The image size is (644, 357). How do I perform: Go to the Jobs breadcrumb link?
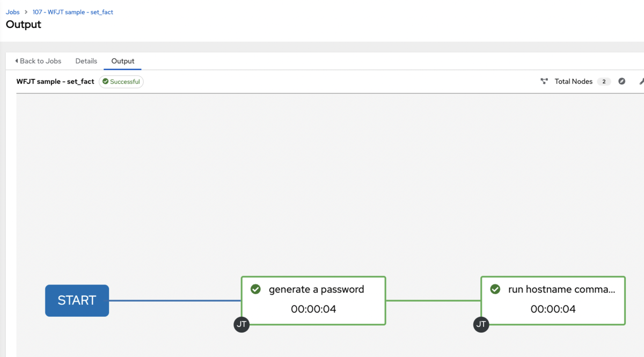[13, 12]
